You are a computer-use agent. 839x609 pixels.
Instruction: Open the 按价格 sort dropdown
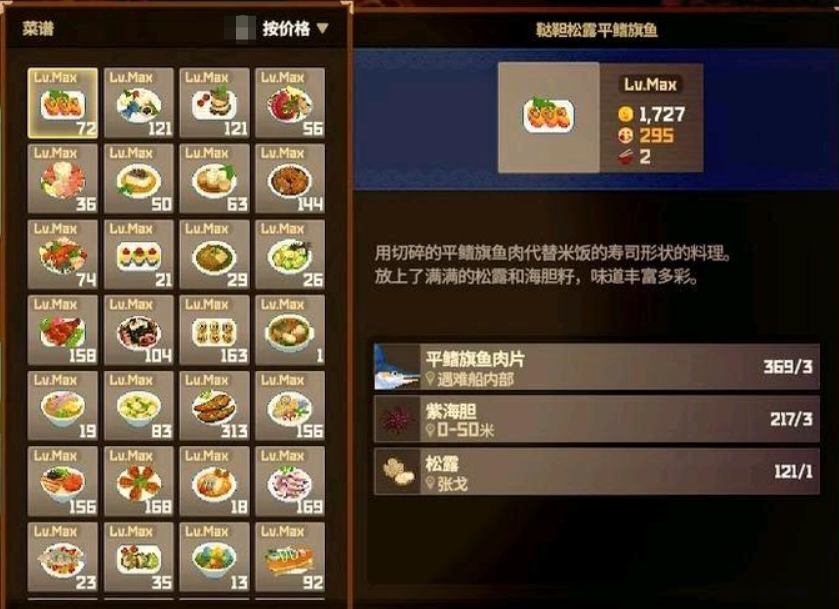tap(294, 28)
